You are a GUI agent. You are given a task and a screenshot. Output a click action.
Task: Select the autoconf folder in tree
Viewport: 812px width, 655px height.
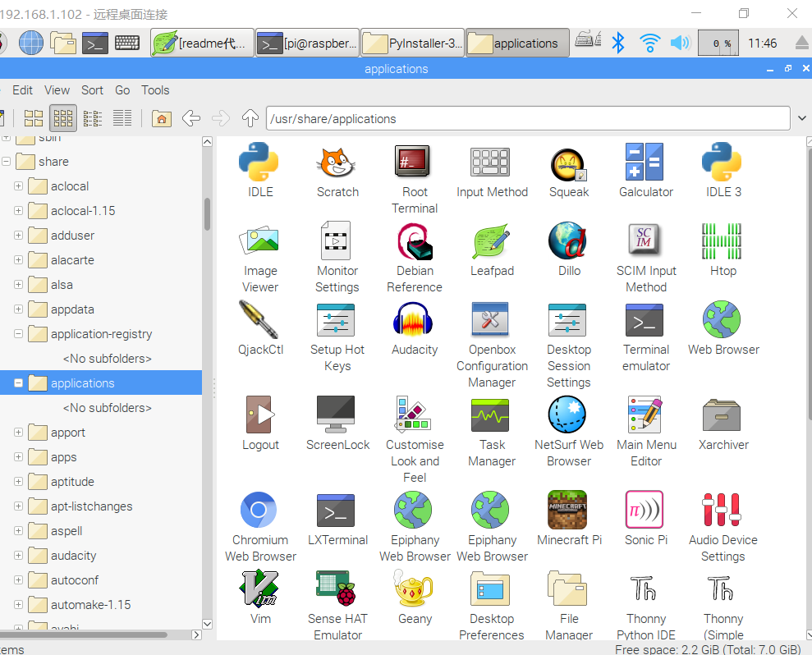[x=75, y=580]
